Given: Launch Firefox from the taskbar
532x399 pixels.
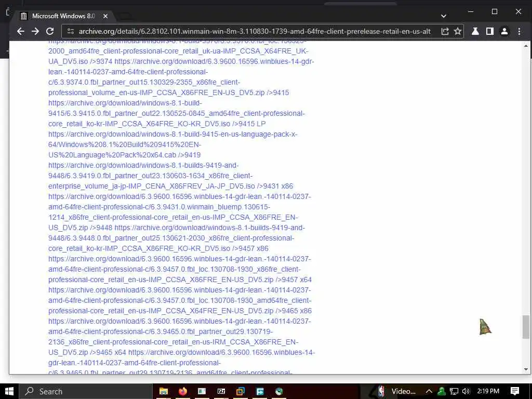Looking at the screenshot, I should tap(183, 391).
